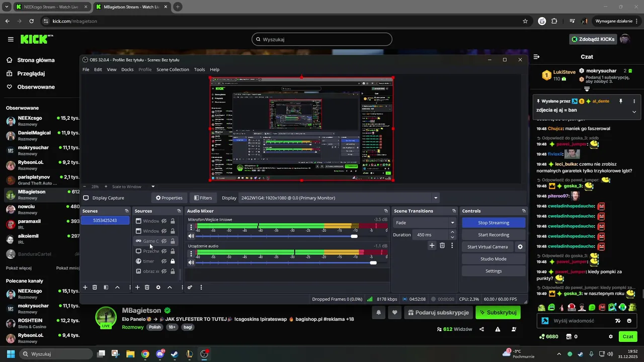Open Kick hamburger sidebar menu
This screenshot has height=362, width=644.
point(11,39)
